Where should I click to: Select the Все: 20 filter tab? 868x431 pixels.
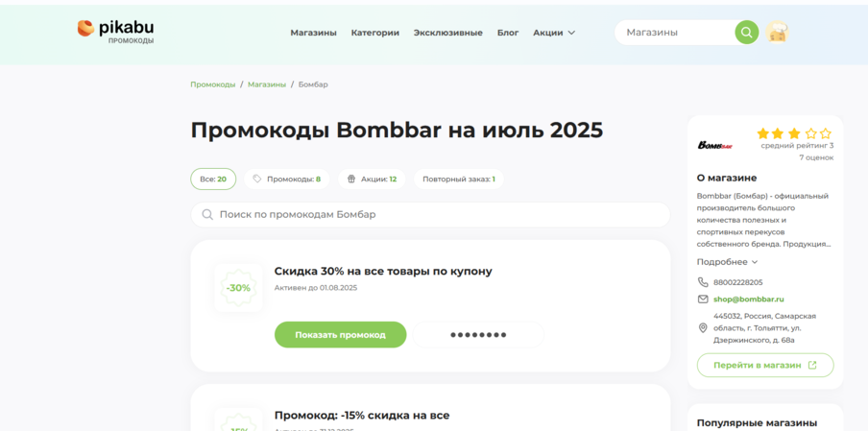point(213,180)
